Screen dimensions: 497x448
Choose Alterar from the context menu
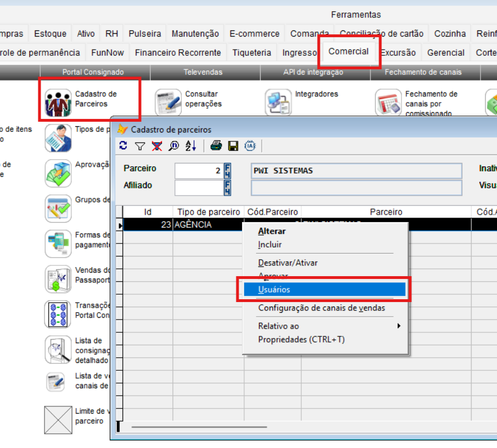coord(272,231)
